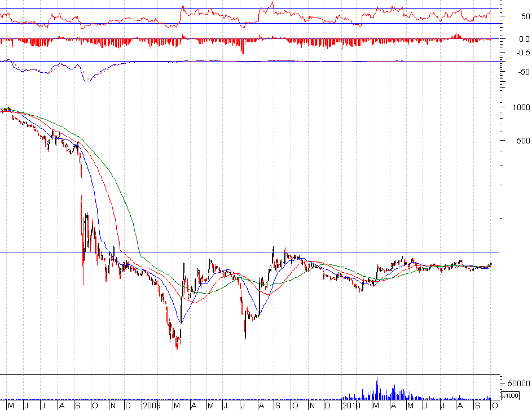Screen dimensions: 532x410
Task: Click the D month label just before 2010
Action: [x=327, y=405]
